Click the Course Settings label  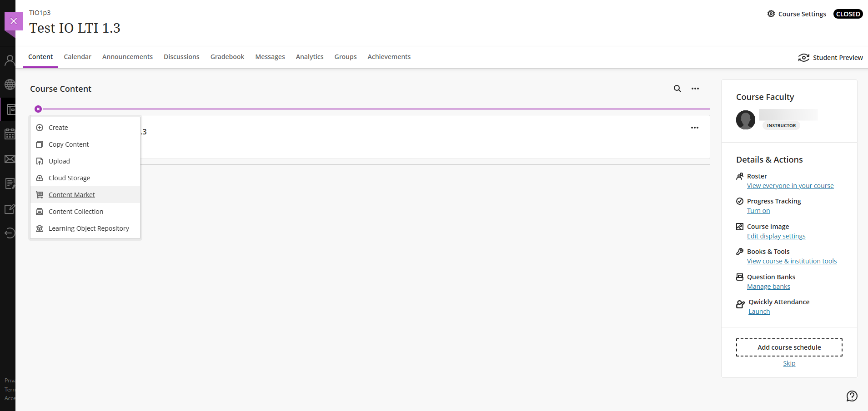(x=802, y=14)
